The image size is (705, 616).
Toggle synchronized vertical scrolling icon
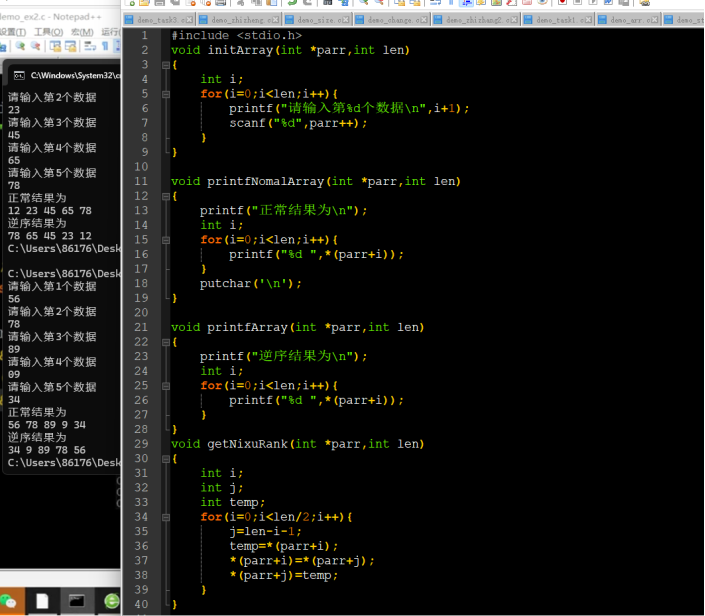55,46
